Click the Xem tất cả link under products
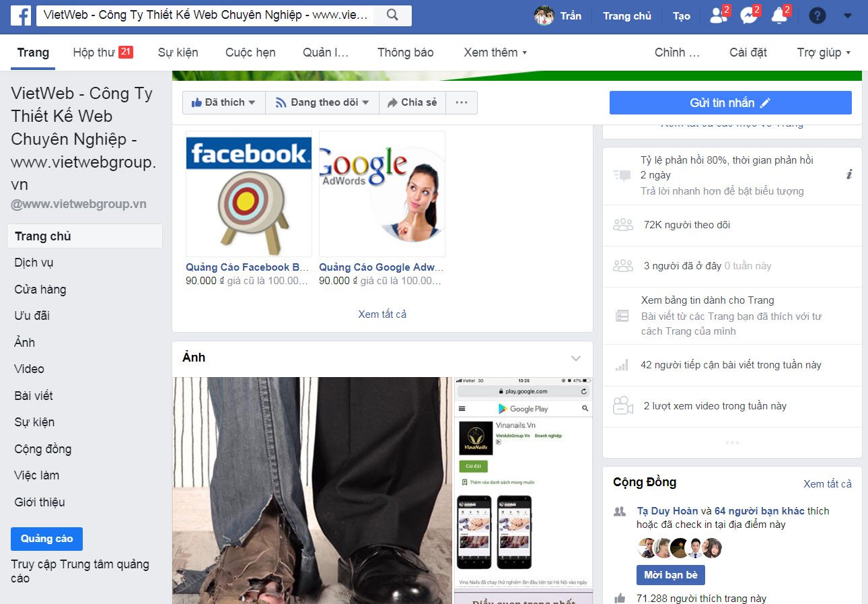Image resolution: width=868 pixels, height=604 pixels. (x=382, y=314)
